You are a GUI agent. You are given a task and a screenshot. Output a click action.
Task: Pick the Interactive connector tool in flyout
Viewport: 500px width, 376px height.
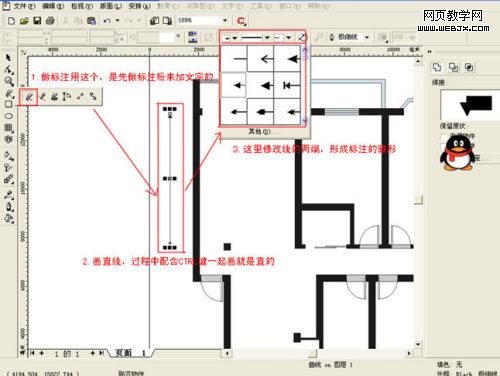93,97
